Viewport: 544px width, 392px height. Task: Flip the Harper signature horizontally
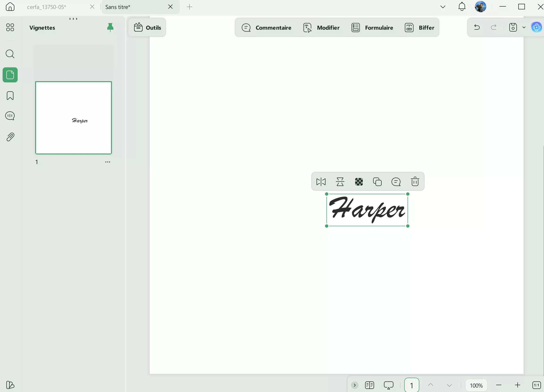321,181
